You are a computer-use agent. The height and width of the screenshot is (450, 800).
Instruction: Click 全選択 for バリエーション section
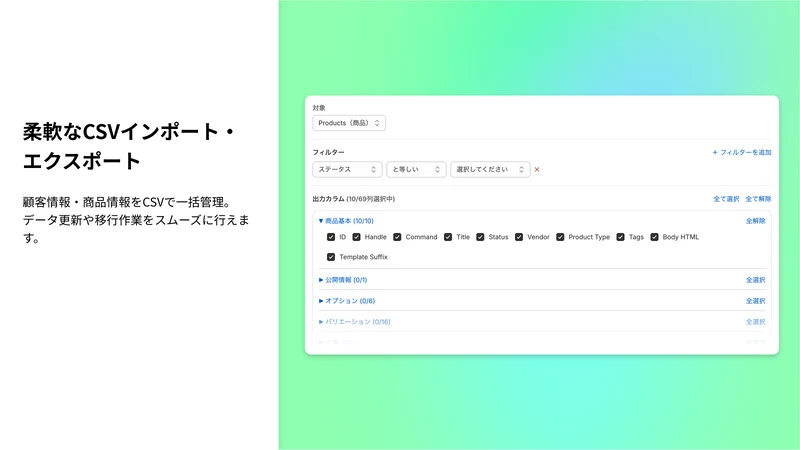(756, 322)
